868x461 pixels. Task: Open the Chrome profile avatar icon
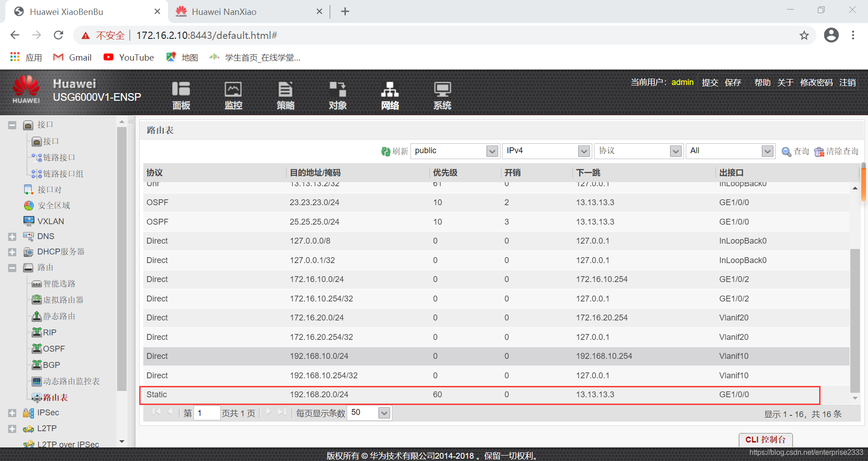click(x=831, y=35)
